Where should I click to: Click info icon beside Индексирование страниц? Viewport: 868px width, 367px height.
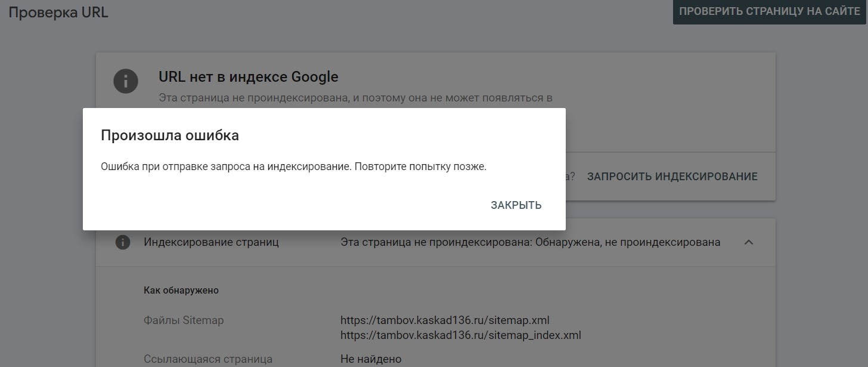[x=123, y=242]
